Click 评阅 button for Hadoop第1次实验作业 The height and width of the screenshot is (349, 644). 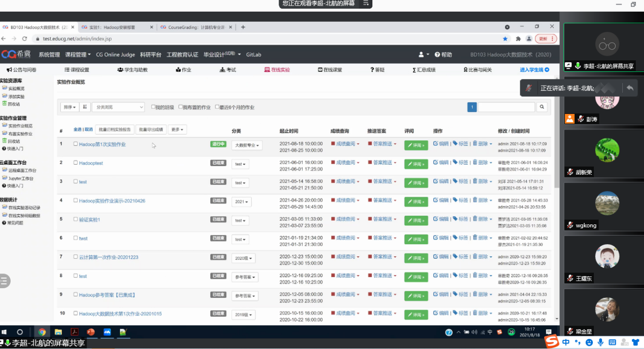[x=416, y=145]
